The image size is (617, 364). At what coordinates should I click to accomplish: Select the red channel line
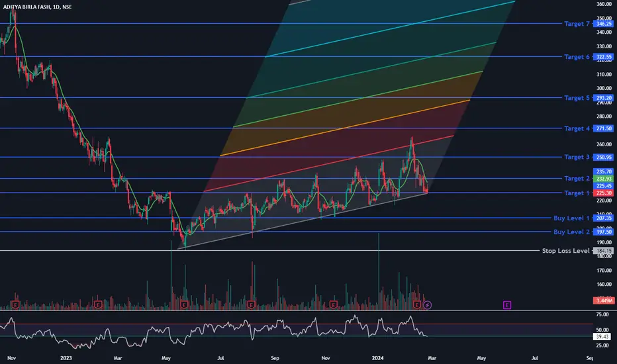328,163
